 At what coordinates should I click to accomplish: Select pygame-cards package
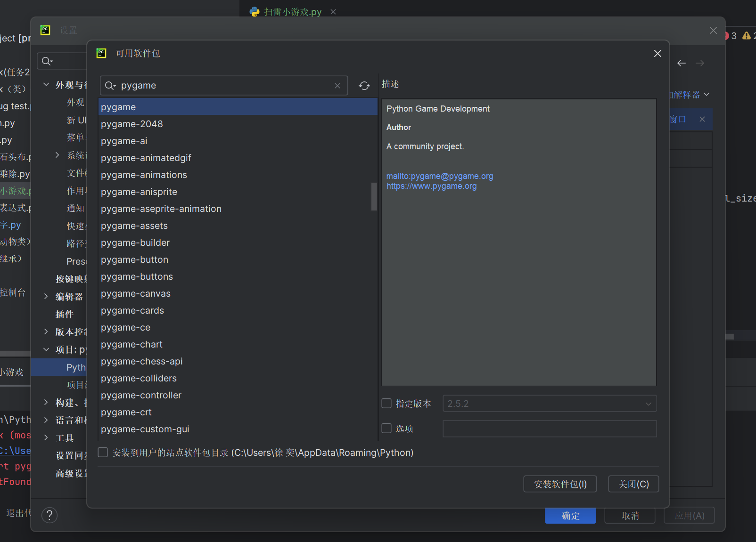click(238, 310)
